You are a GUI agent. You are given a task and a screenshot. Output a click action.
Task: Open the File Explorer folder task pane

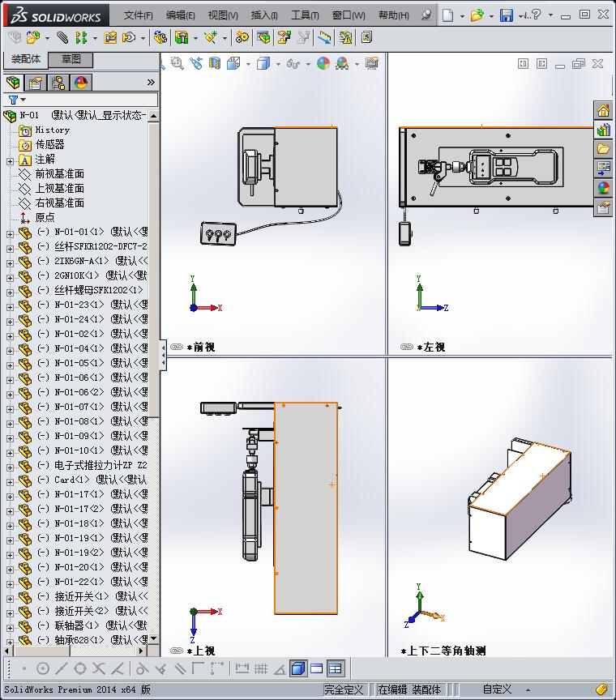603,148
